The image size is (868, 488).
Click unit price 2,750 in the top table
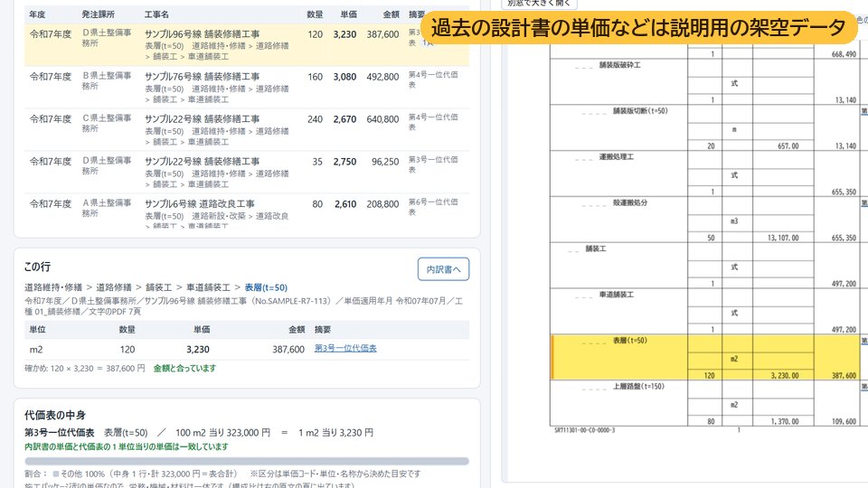pos(344,162)
